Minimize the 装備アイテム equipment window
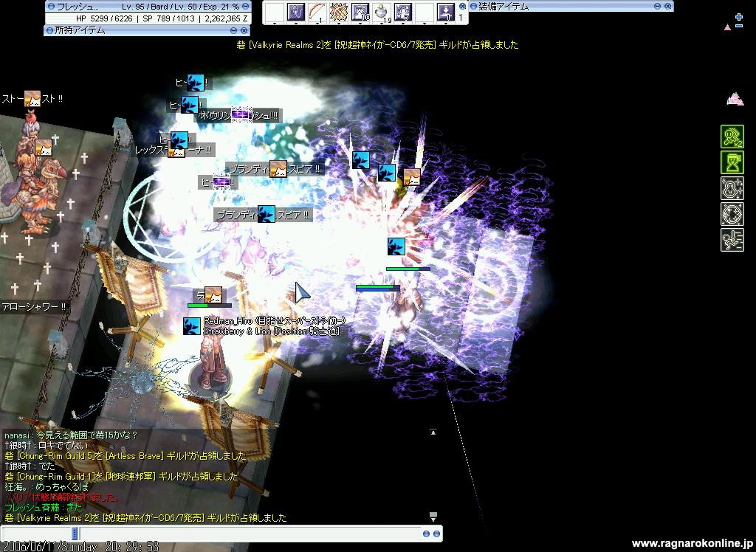The width and height of the screenshot is (756, 552). click(x=657, y=6)
